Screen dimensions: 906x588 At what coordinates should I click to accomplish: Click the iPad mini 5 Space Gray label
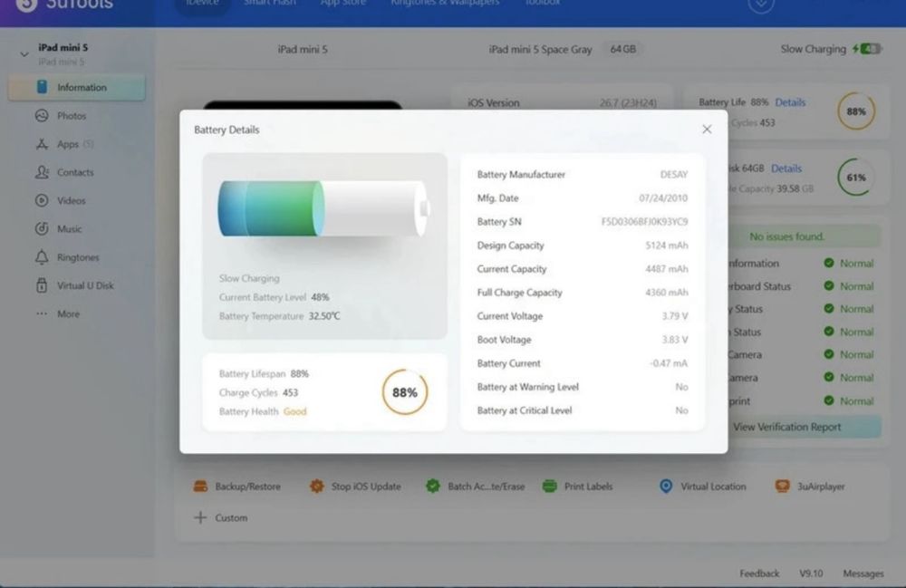point(540,50)
